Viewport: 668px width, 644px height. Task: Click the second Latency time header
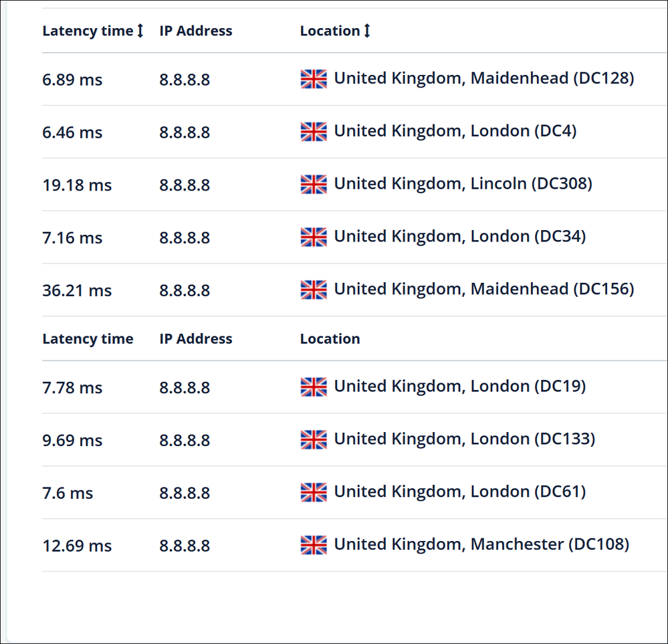(88, 339)
